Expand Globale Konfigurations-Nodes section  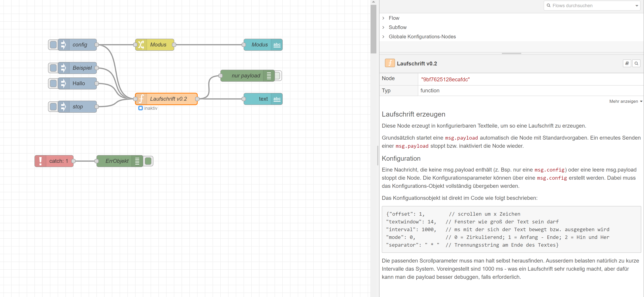click(x=383, y=37)
